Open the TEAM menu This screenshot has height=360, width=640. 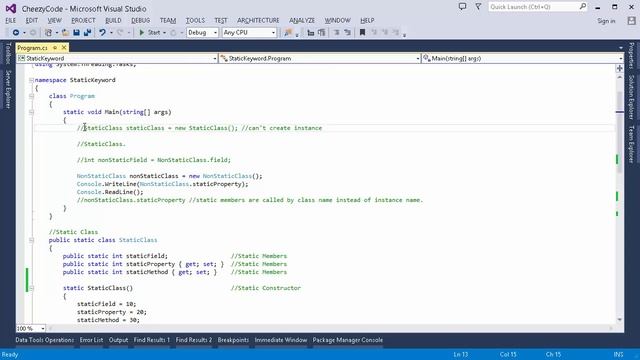click(x=168, y=20)
